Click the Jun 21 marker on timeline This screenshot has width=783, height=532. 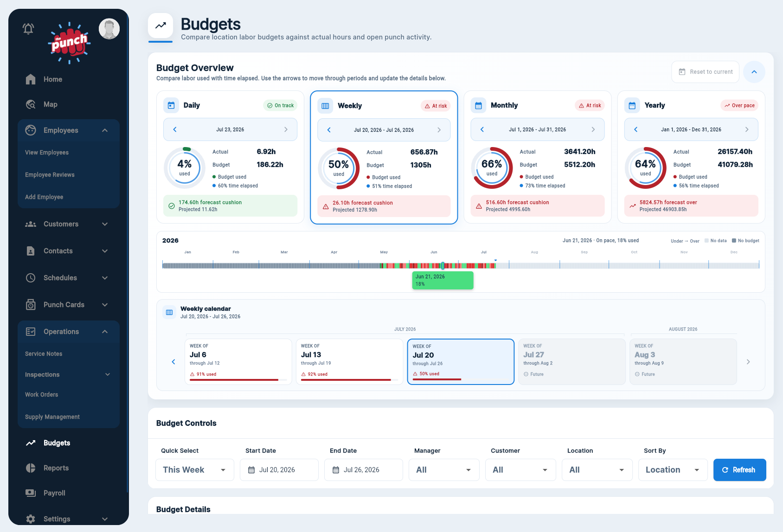tap(443, 266)
